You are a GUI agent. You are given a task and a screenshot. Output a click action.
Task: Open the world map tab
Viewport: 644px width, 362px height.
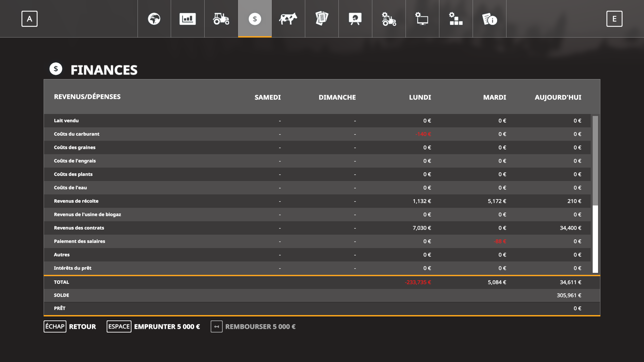(154, 19)
